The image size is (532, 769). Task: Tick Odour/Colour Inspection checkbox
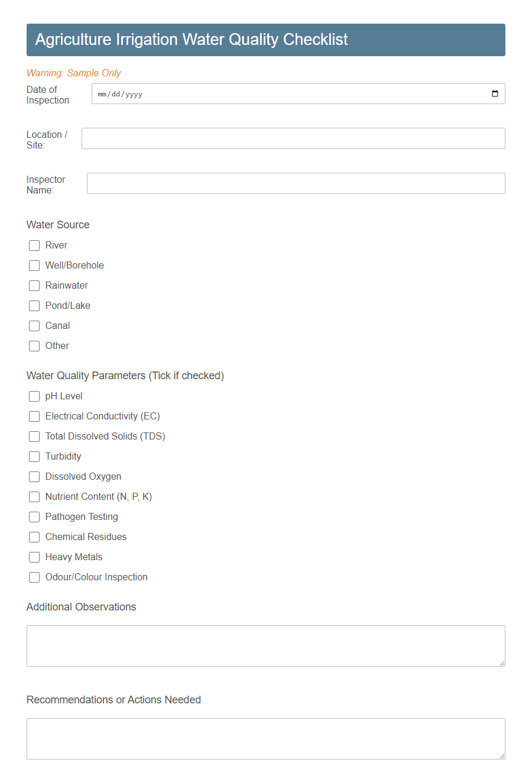point(34,577)
